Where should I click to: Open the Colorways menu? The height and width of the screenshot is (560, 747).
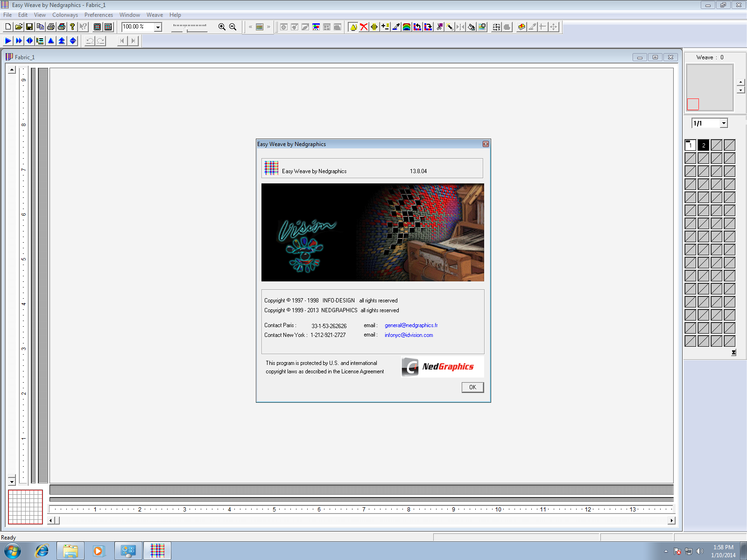[65, 14]
